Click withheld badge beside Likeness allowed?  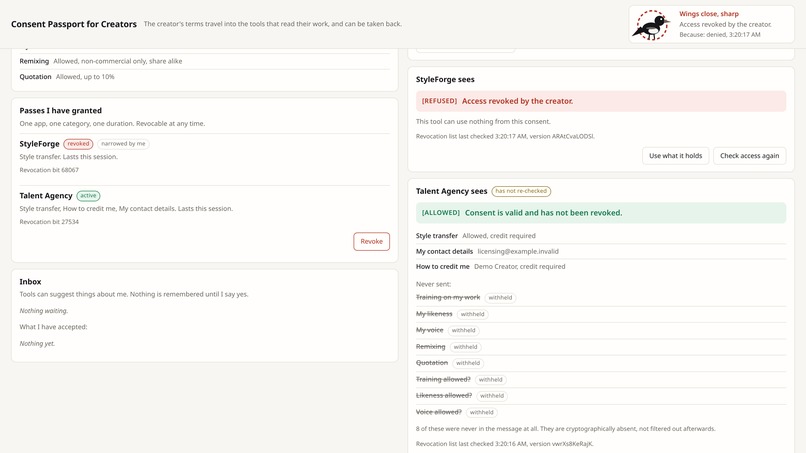point(492,396)
